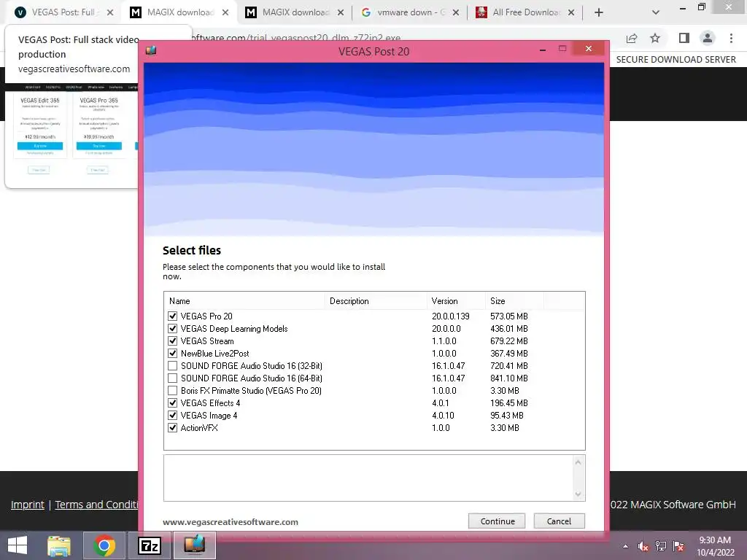Open Chrome three-dot menu
The image size is (747, 560).
(731, 38)
